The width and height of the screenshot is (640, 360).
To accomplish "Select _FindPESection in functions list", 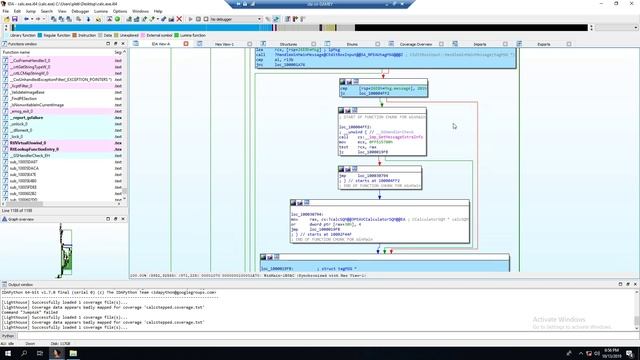I will coord(62,98).
